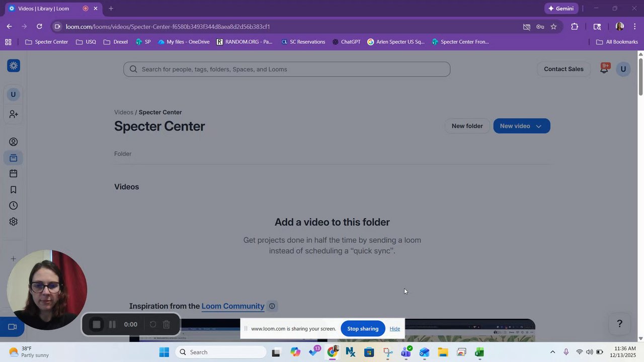Screen dimensions: 644x362
Task: Restart the recording with the circular arrow
Action: click(x=153, y=325)
